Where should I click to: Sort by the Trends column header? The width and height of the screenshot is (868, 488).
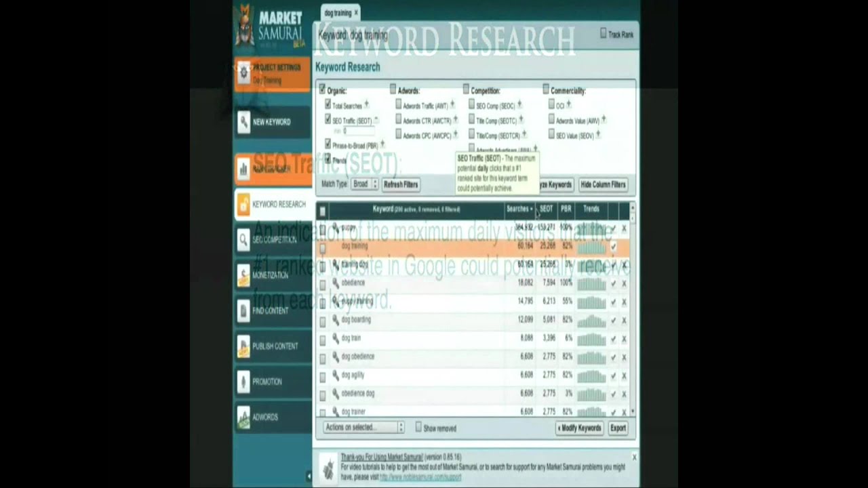click(x=591, y=209)
